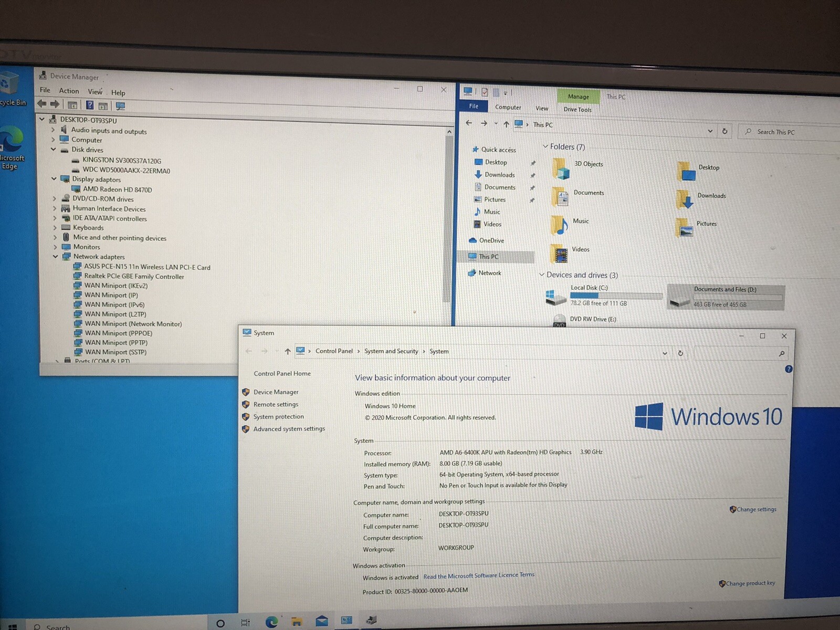Open 3D Objects folder icon
Viewport: 840px width, 630px height.
pyautogui.click(x=560, y=168)
